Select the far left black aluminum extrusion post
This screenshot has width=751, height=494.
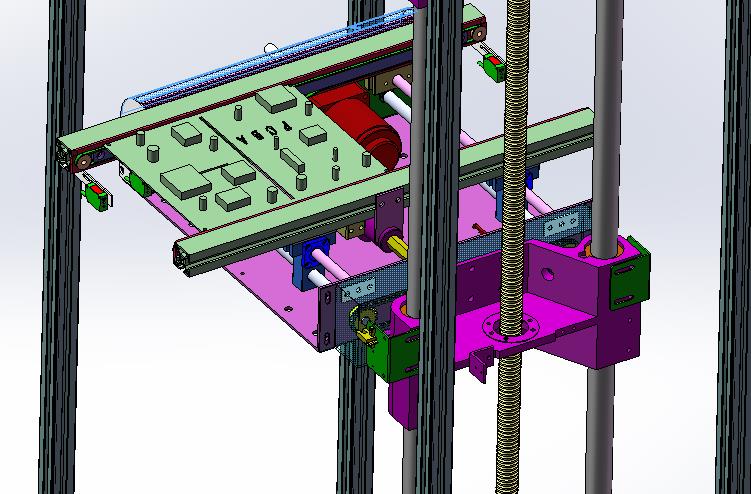point(62,247)
